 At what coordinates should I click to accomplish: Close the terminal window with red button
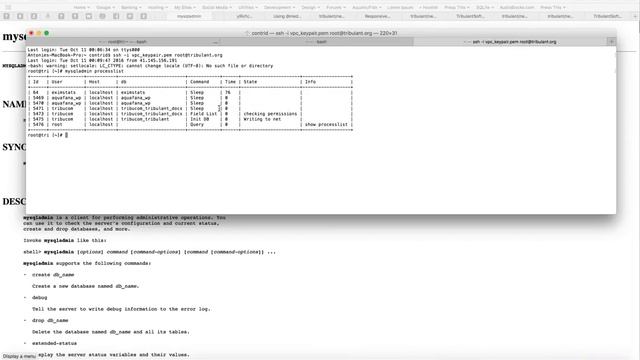[31, 33]
